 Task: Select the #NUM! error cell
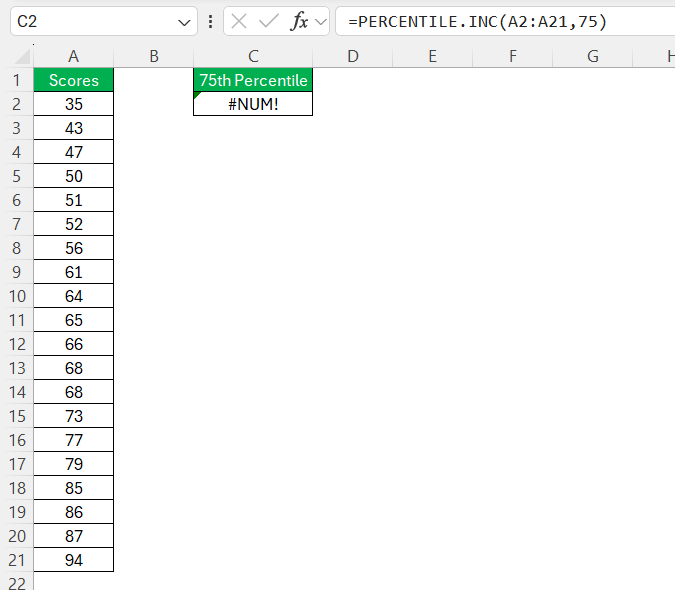click(253, 104)
